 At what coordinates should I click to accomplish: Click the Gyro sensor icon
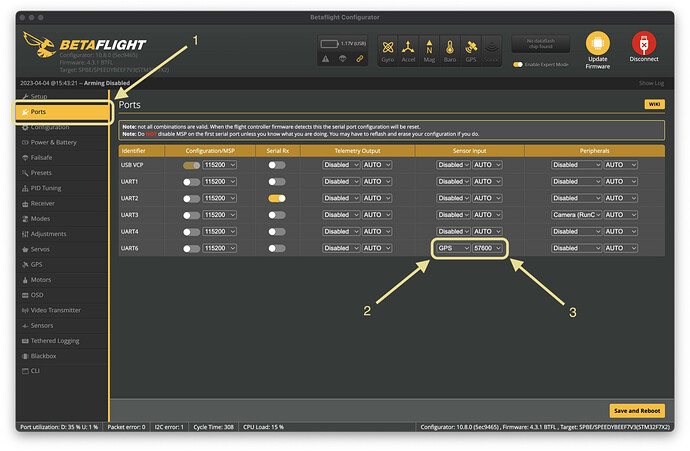click(x=388, y=48)
